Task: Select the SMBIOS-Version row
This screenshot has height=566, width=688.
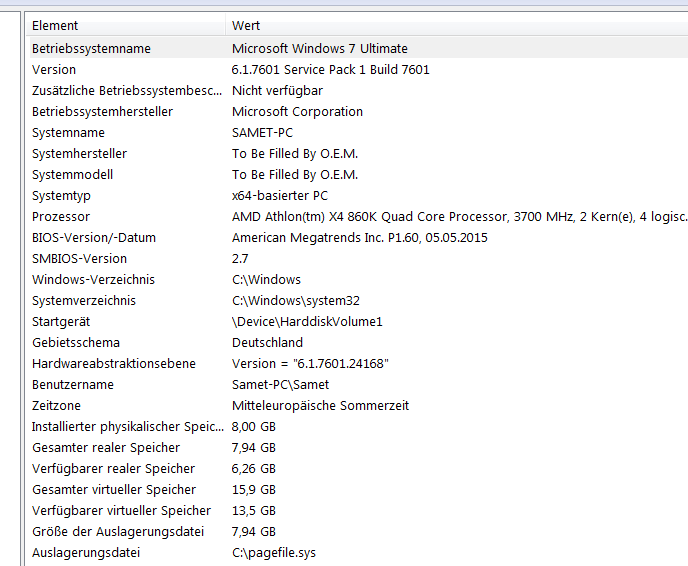Action: [x=359, y=259]
